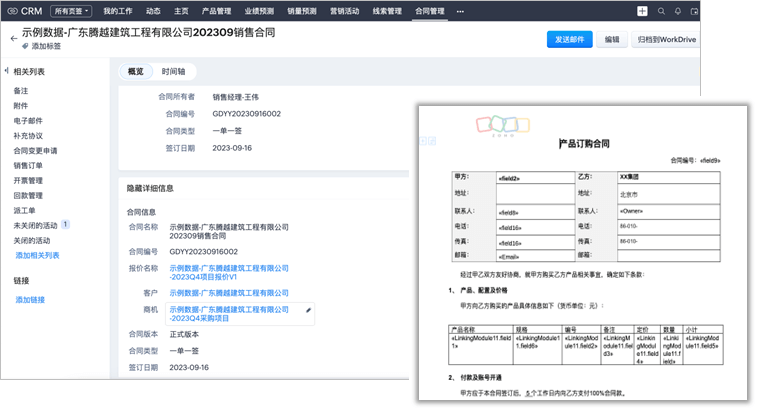Click the pencil edit icon beside 商机
This screenshot has height=410, width=757.
[308, 313]
